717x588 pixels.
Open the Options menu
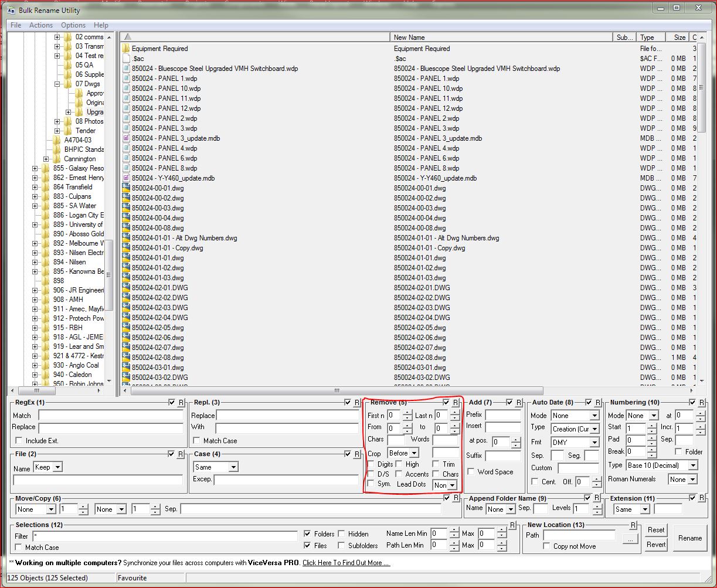click(73, 25)
